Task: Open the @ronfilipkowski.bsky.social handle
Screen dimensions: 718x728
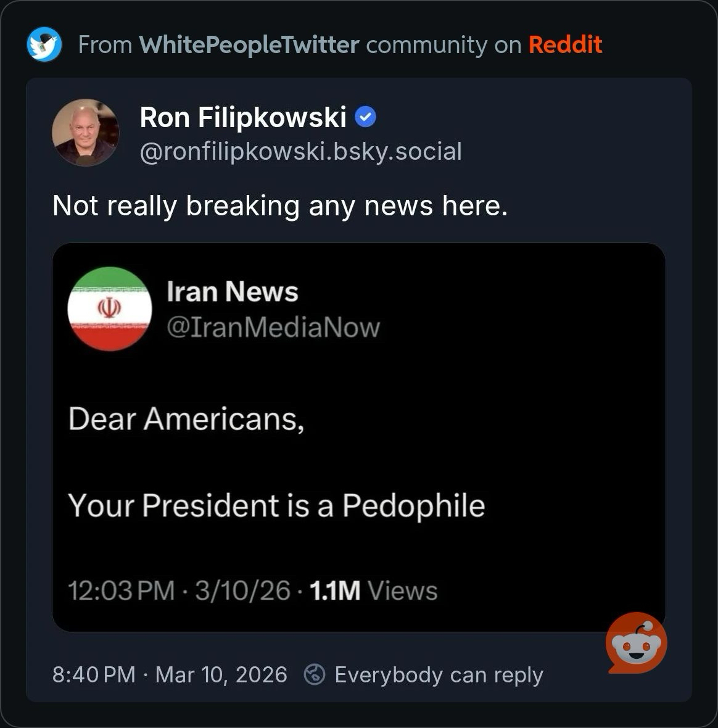Action: click(x=301, y=152)
